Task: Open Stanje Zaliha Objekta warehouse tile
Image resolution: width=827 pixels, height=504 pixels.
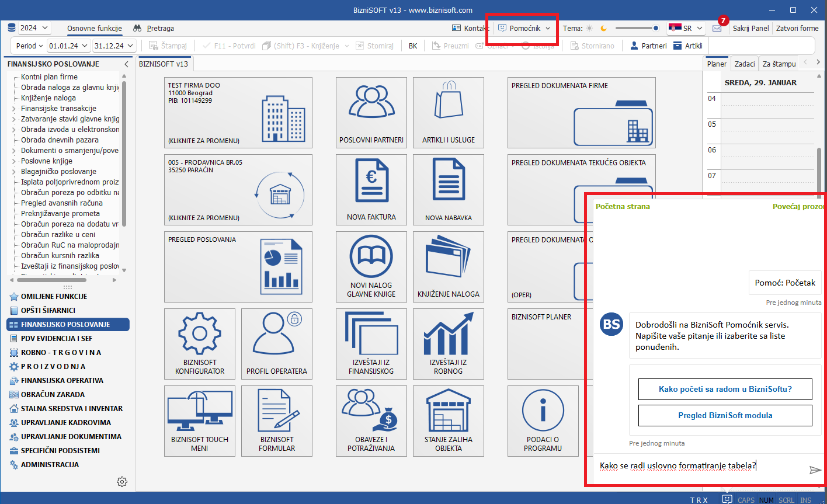Action: click(x=448, y=420)
